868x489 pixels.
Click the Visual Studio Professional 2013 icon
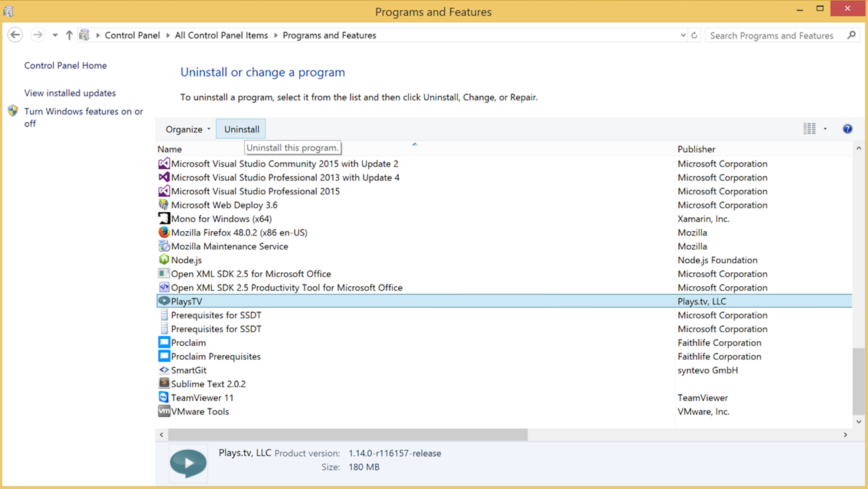click(x=164, y=177)
